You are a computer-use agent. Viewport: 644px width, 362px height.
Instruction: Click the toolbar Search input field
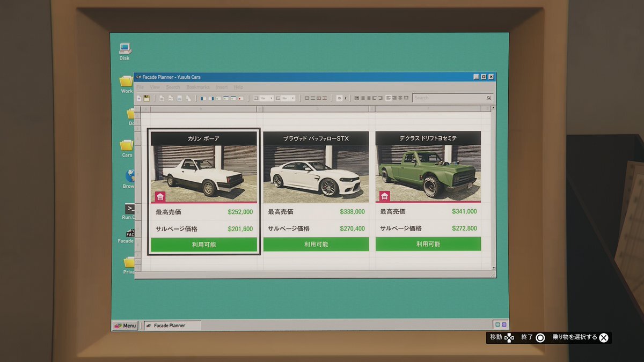[x=452, y=98]
